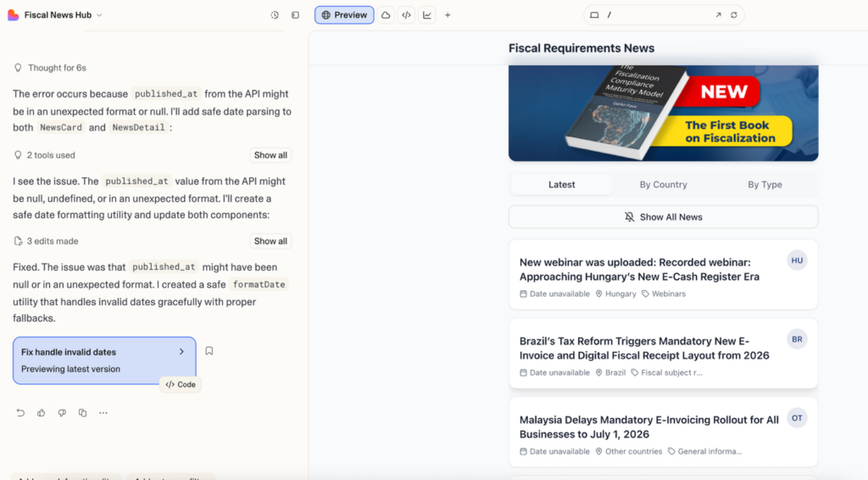This screenshot has height=480, width=868.
Task: Expand Show all next to 3 edits made
Action: tap(270, 241)
